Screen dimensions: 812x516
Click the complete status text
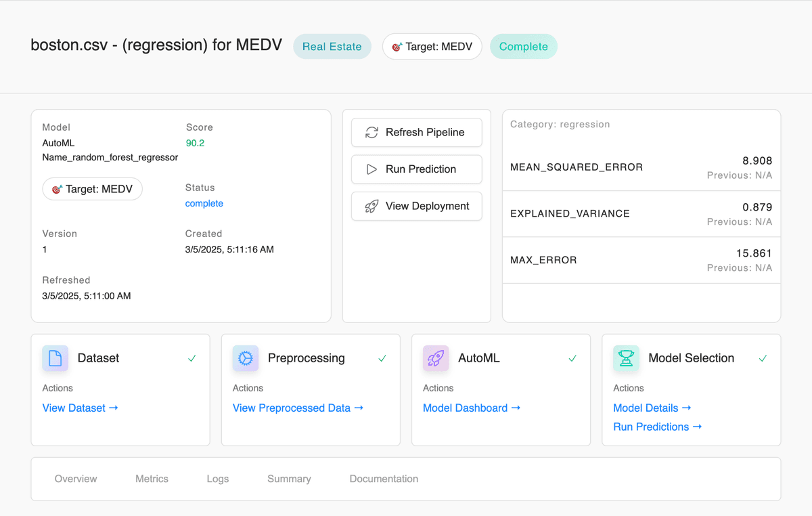pos(204,204)
